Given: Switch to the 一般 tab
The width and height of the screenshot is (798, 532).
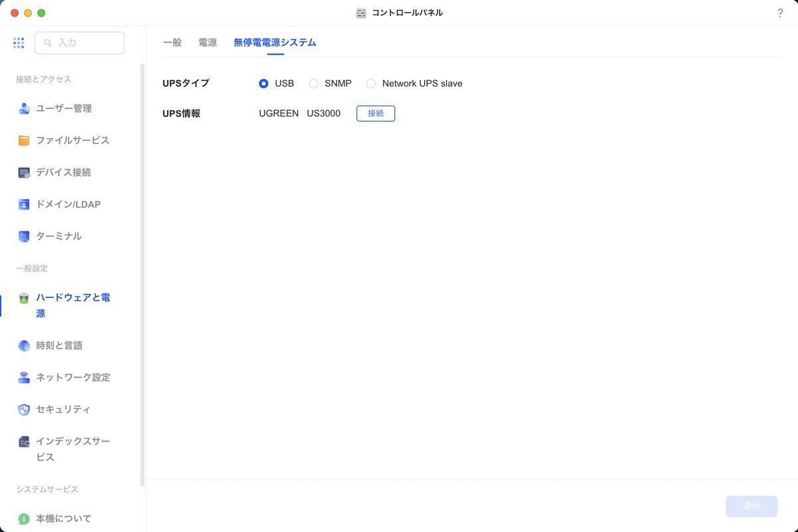Looking at the screenshot, I should click(x=172, y=43).
